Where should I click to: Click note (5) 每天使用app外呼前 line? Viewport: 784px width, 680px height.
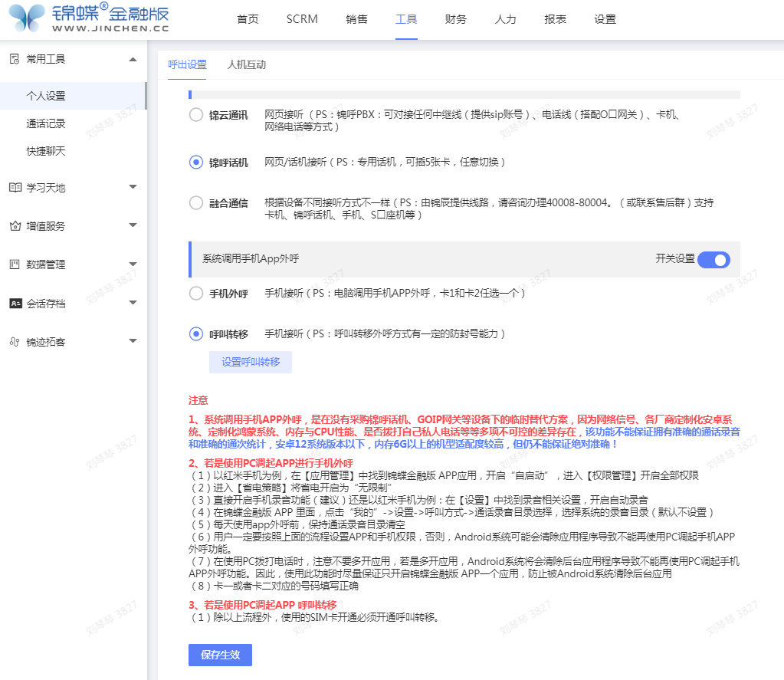pyautogui.click(x=297, y=524)
